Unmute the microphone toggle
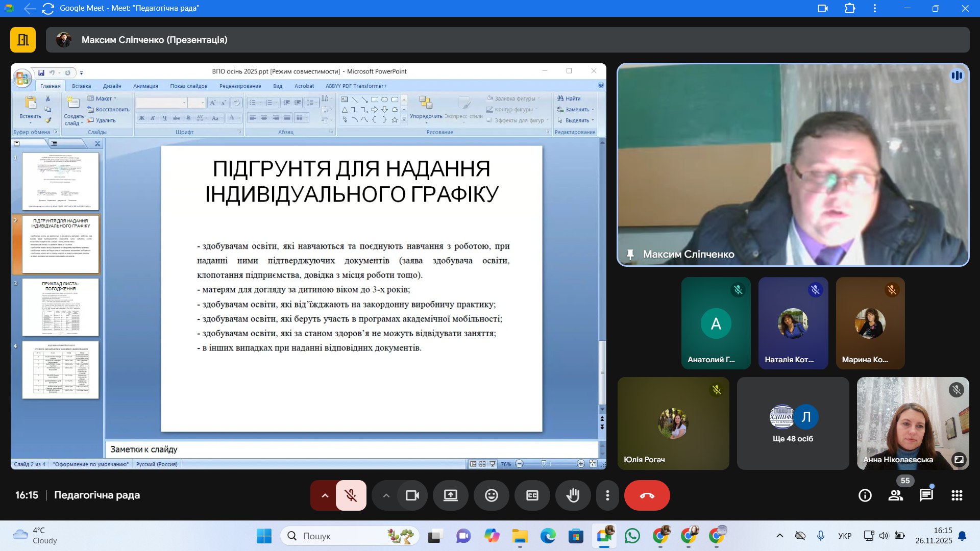 (351, 495)
